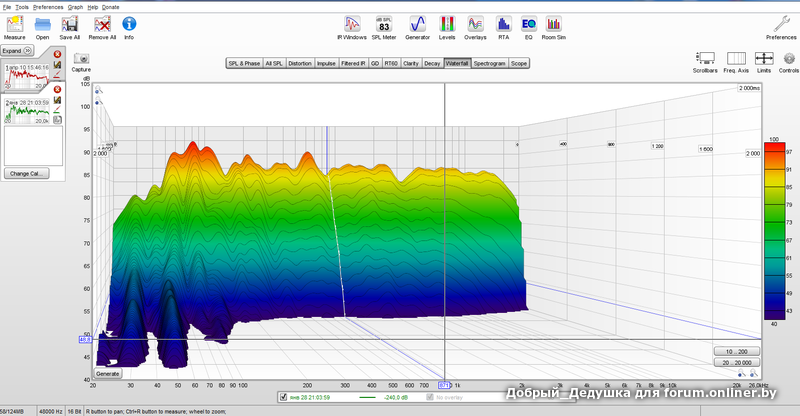Open the Tools menu
This screenshot has width=800, height=416.
point(22,6)
